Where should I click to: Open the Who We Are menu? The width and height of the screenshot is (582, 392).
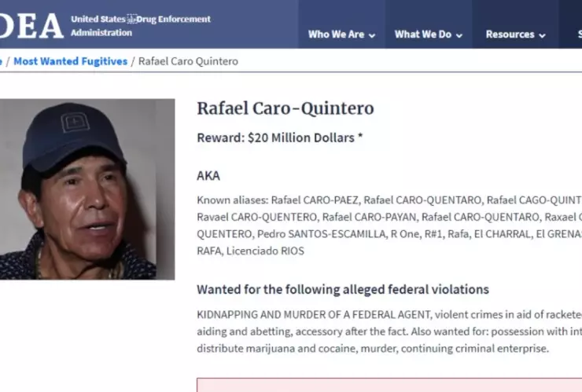click(341, 35)
